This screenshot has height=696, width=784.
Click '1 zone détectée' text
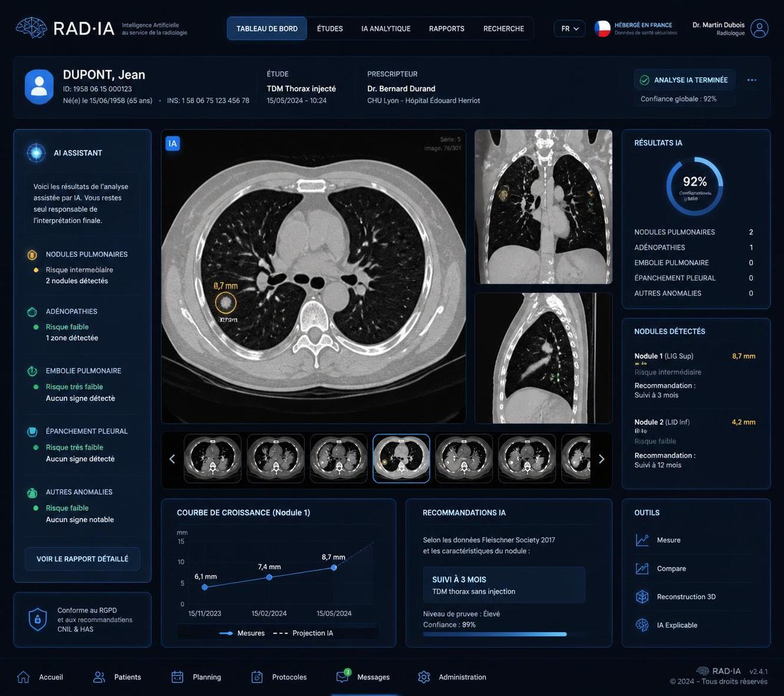72,338
